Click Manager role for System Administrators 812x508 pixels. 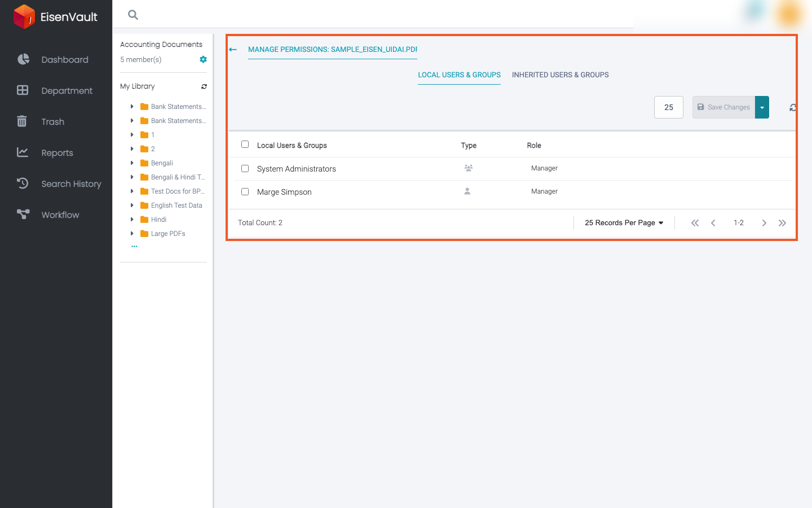point(544,168)
